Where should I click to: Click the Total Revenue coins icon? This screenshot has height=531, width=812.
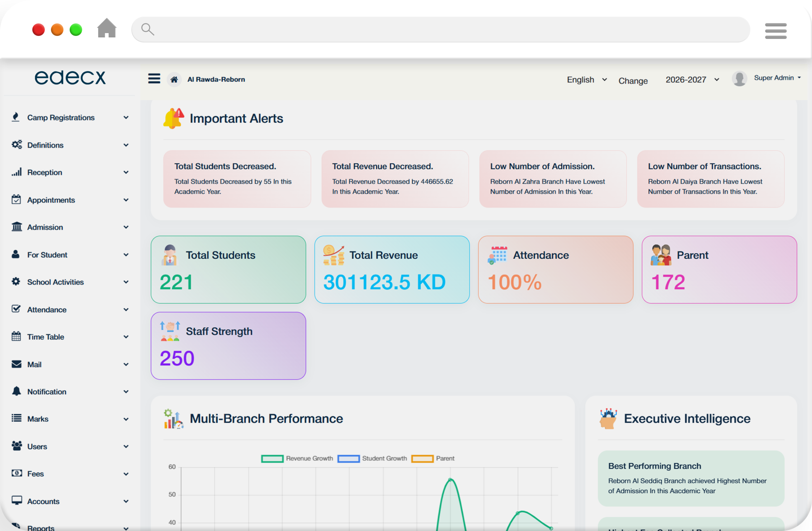[x=333, y=255]
